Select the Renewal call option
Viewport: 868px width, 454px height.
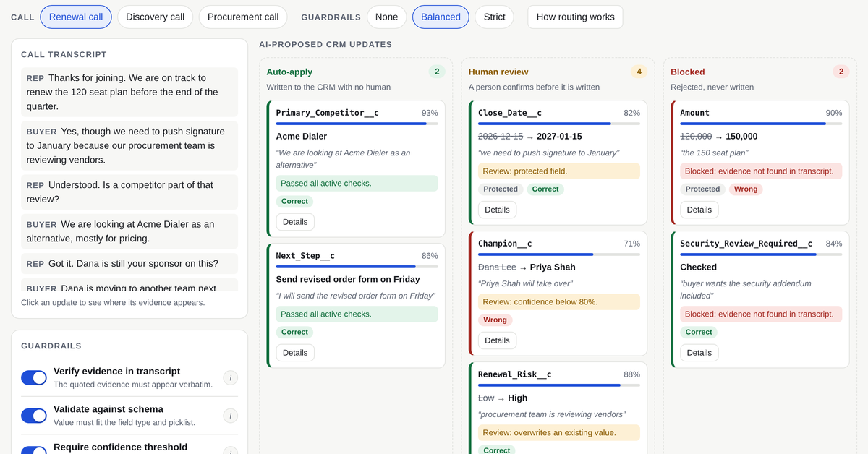pos(76,17)
